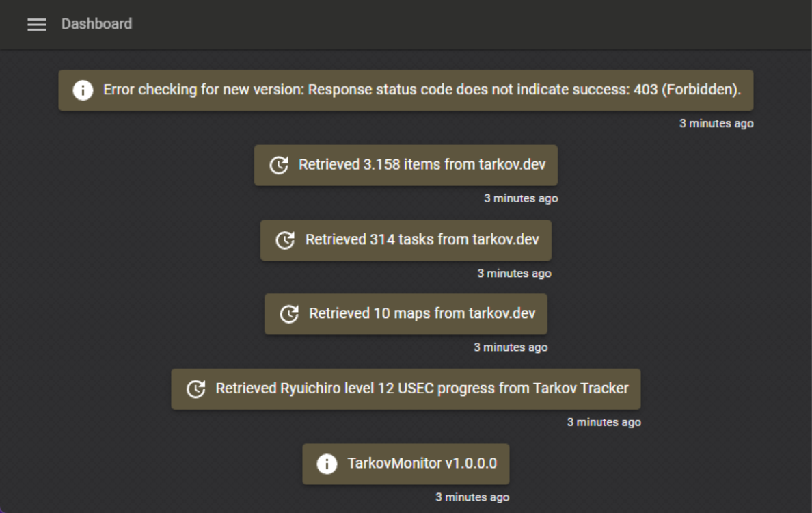
Task: Select the Retrieved 3.158 items notification
Action: 406,165
